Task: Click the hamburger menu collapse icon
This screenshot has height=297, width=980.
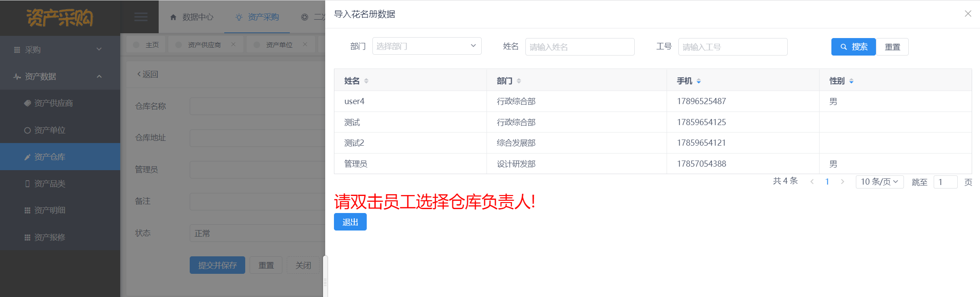Action: tap(140, 17)
